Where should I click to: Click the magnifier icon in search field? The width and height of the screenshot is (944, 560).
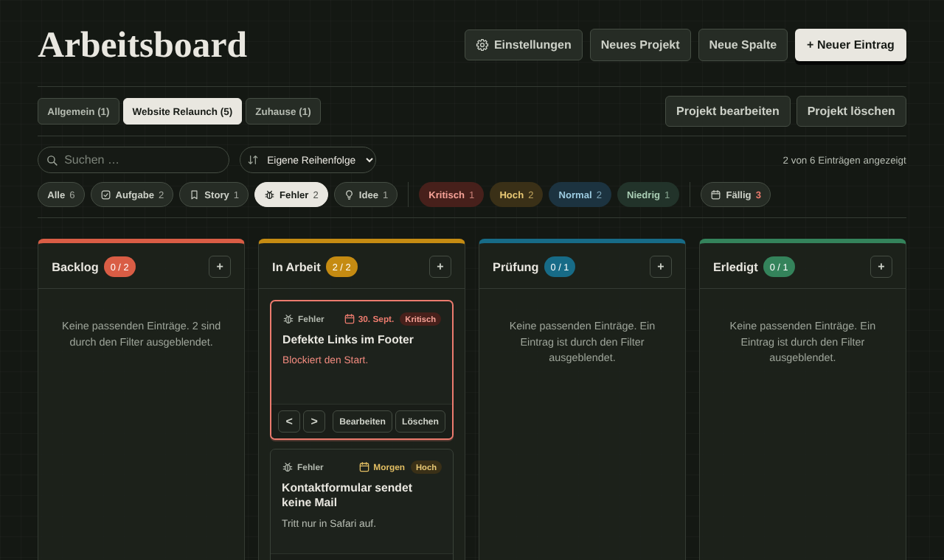(x=52, y=160)
